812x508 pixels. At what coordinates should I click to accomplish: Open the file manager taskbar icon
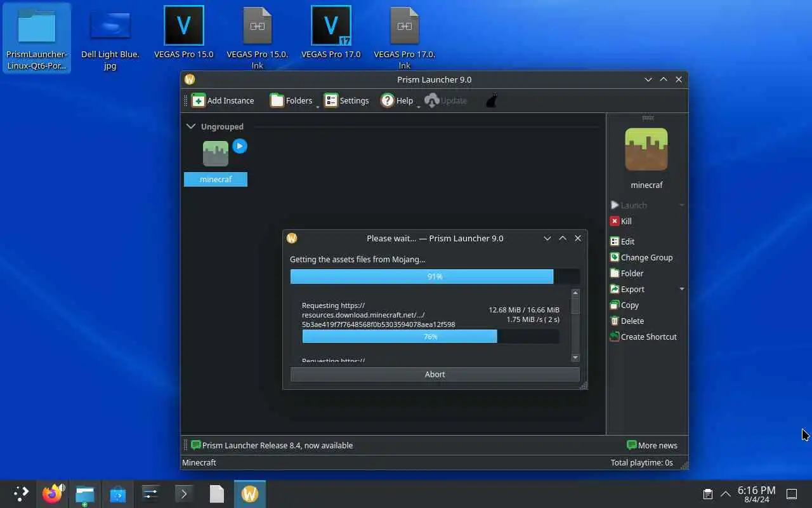pos(85,493)
